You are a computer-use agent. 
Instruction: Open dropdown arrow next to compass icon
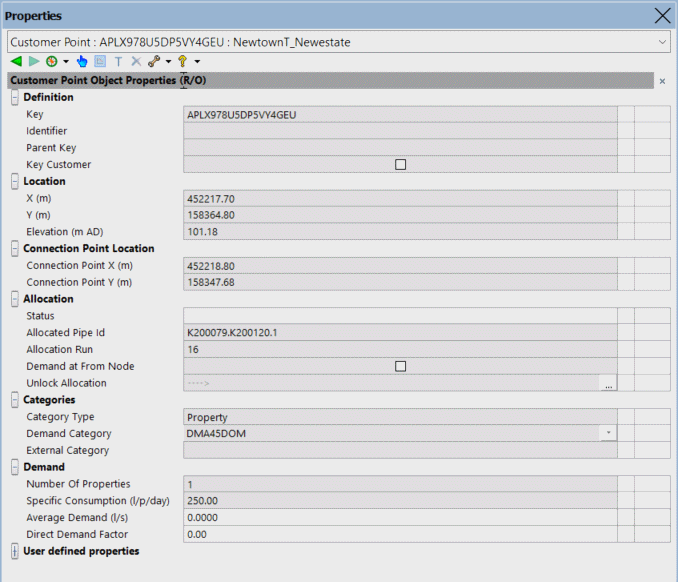tap(66, 61)
